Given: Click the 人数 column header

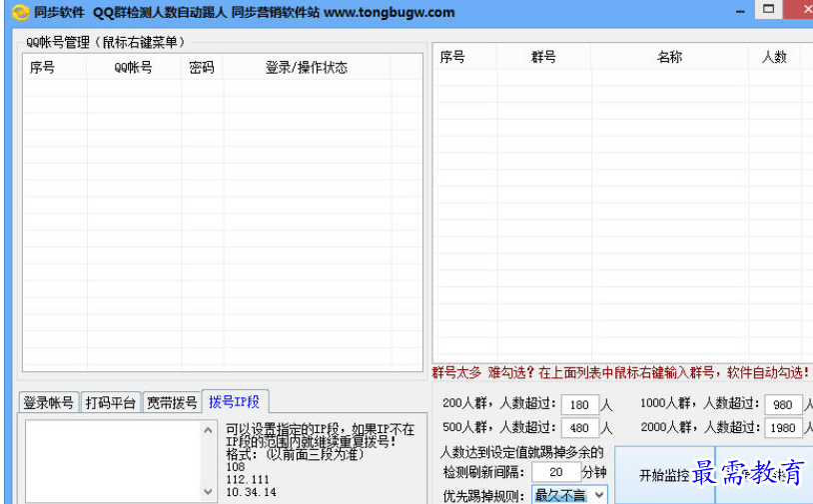Looking at the screenshot, I should point(775,57).
